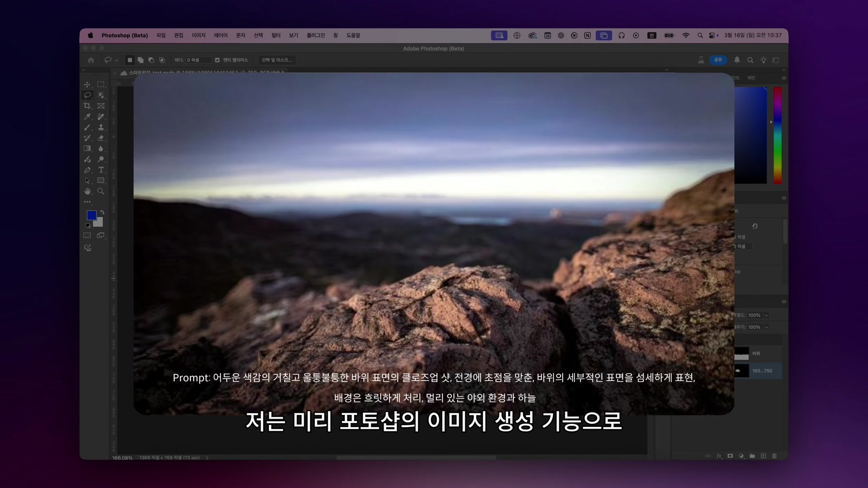This screenshot has width=868, height=488.
Task: Select the Frame tool
Action: click(101, 106)
